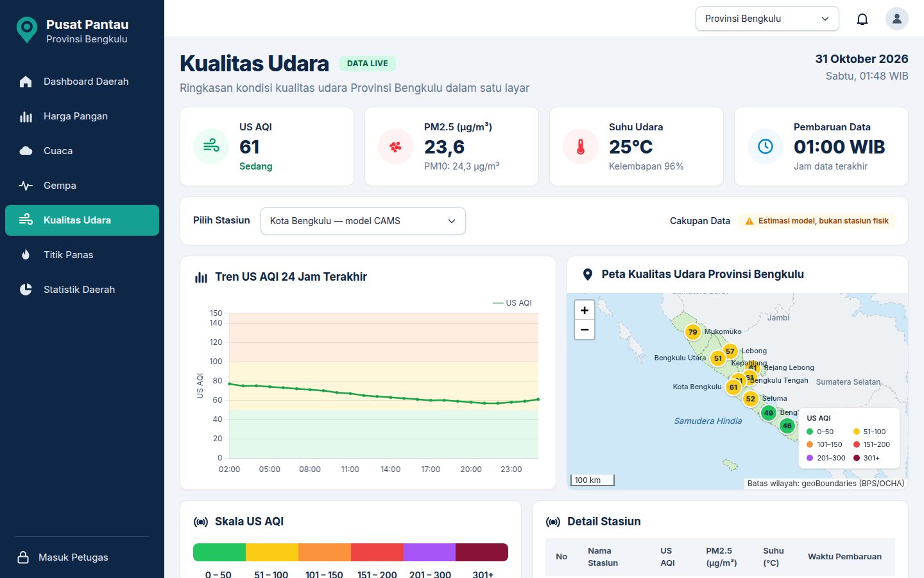Click the green map marker showing 46
Screen dimensions: 924x578
[x=787, y=426]
